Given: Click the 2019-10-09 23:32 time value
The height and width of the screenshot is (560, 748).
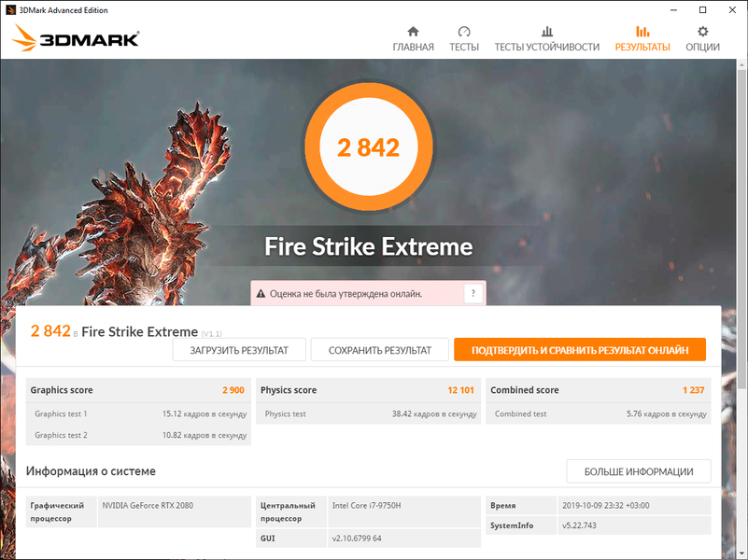Looking at the screenshot, I should click(x=605, y=505).
